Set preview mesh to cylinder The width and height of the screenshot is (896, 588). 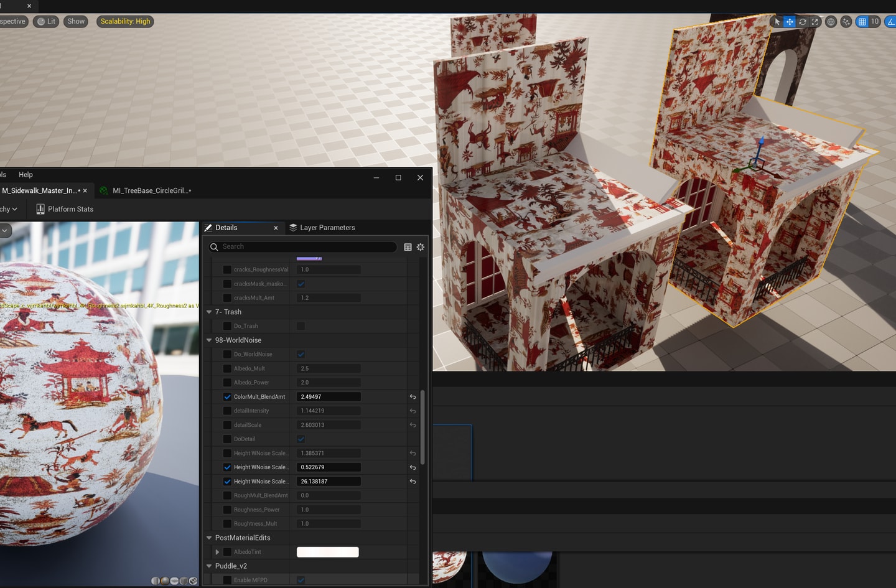pyautogui.click(x=155, y=581)
